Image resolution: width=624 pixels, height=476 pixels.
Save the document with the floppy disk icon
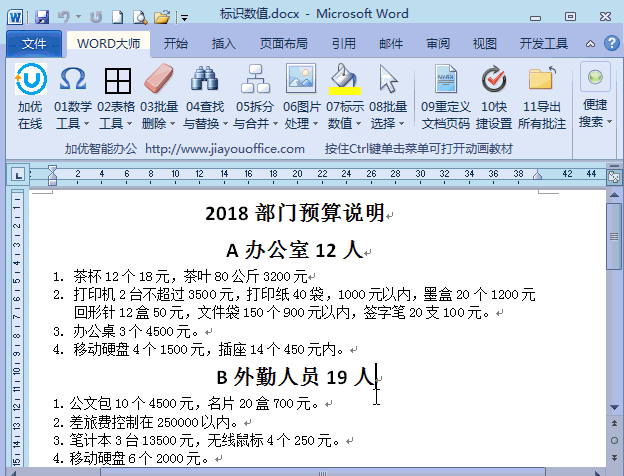[x=42, y=17]
